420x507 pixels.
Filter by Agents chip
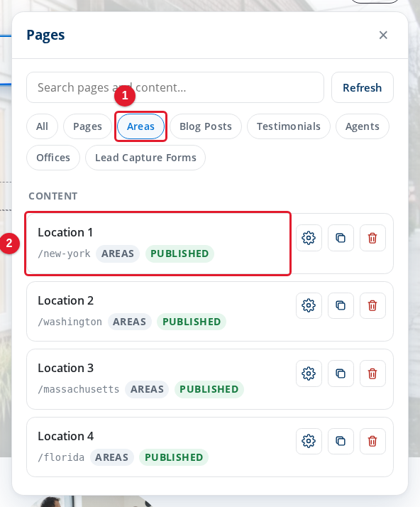(x=362, y=126)
